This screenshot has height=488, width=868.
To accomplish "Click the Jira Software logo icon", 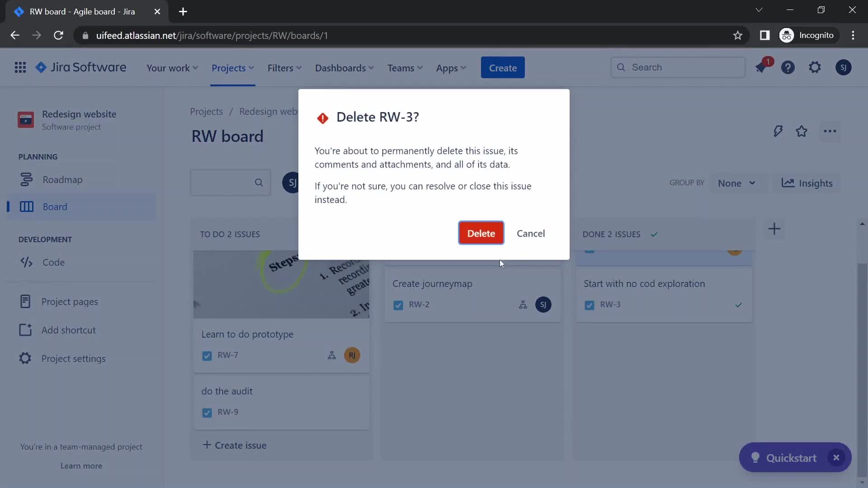I will (42, 67).
